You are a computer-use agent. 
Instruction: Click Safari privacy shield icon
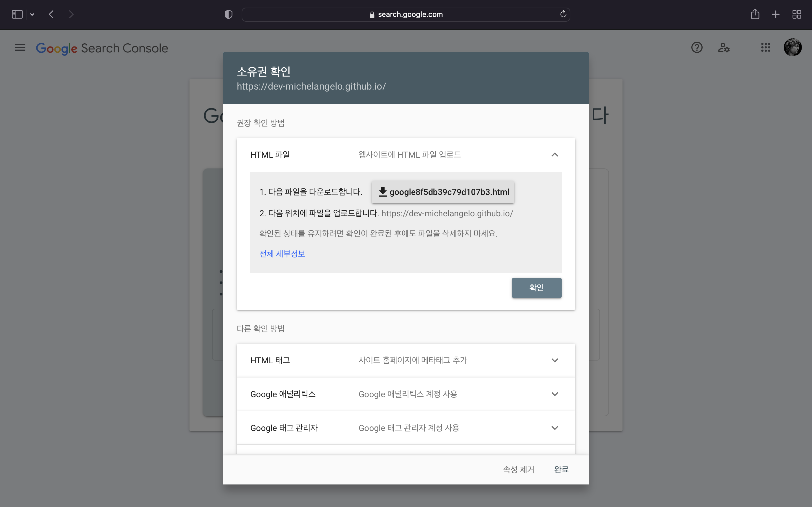click(228, 14)
